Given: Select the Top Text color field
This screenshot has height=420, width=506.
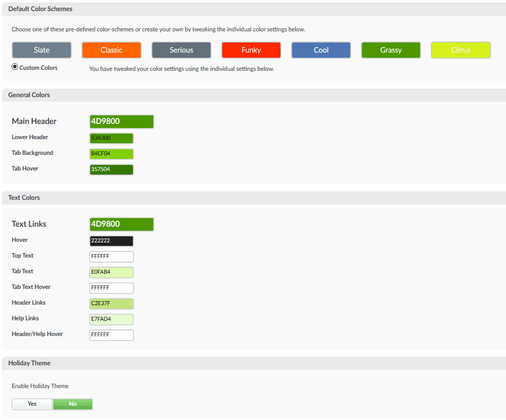Looking at the screenshot, I should [x=111, y=257].
